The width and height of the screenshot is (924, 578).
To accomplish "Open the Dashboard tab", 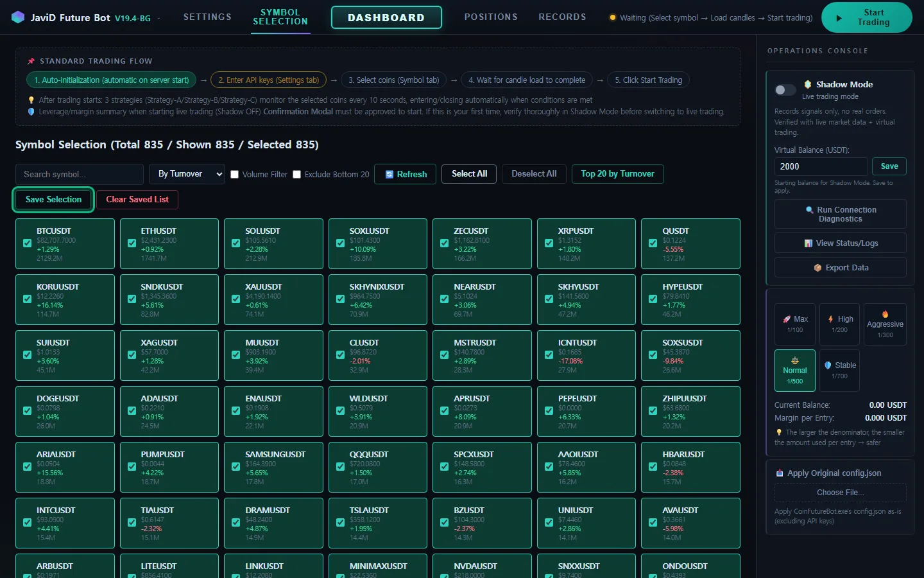I will point(386,17).
